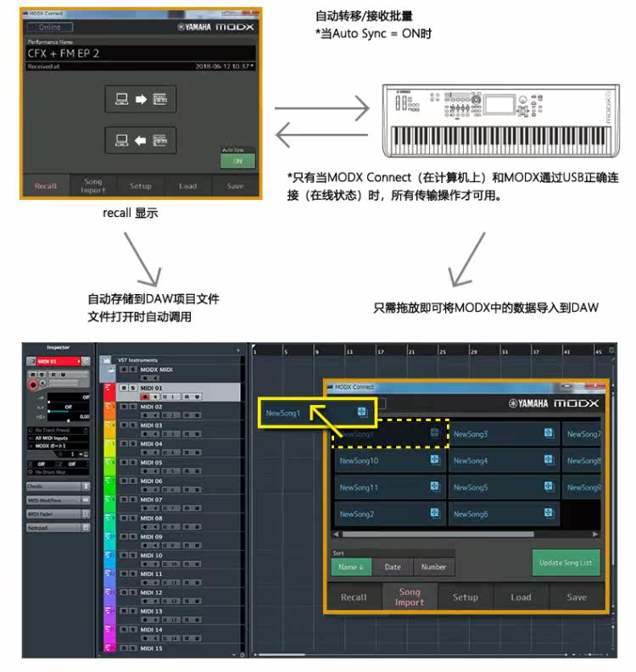Toggle Inspector read automation R button
The image size is (636, 672).
coord(53,375)
